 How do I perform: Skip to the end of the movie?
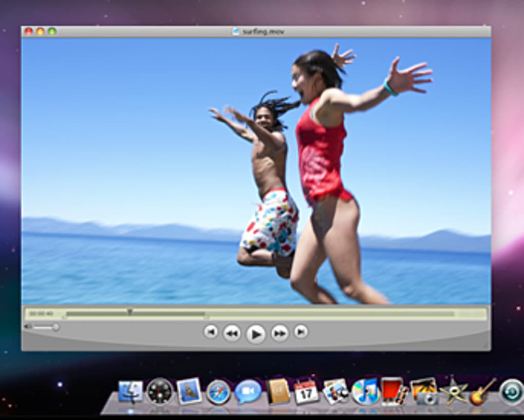pyautogui.click(x=301, y=332)
